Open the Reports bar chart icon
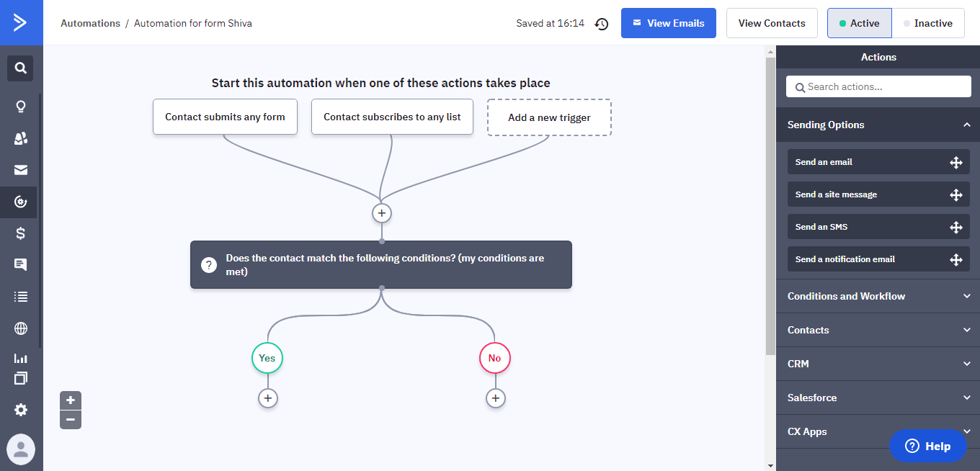Image resolution: width=980 pixels, height=471 pixels. [21, 358]
